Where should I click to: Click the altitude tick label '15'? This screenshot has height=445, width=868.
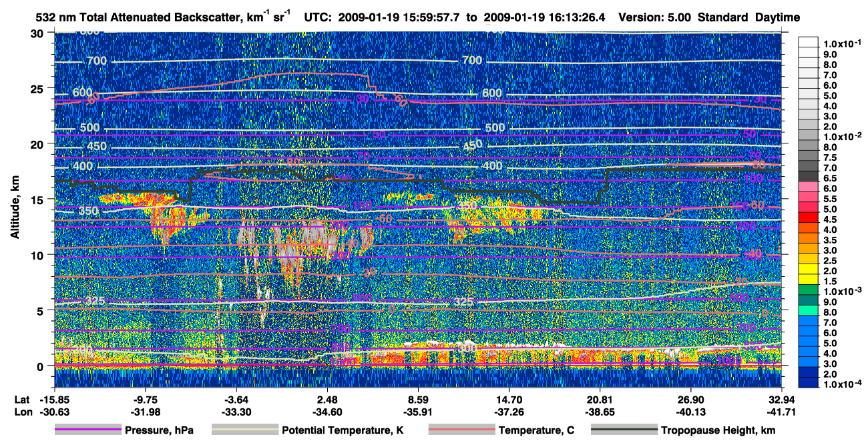tap(39, 199)
